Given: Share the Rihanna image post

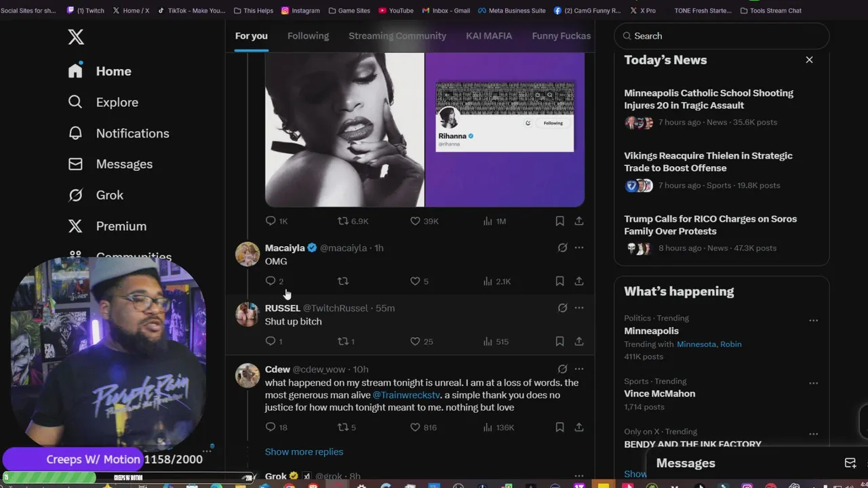Looking at the screenshot, I should [x=579, y=221].
